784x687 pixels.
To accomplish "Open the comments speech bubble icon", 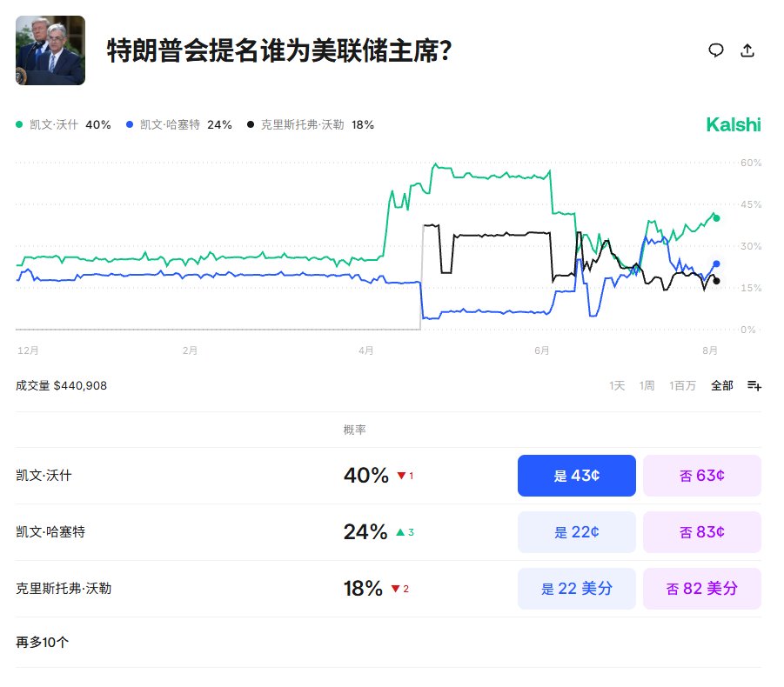I will pyautogui.click(x=716, y=50).
